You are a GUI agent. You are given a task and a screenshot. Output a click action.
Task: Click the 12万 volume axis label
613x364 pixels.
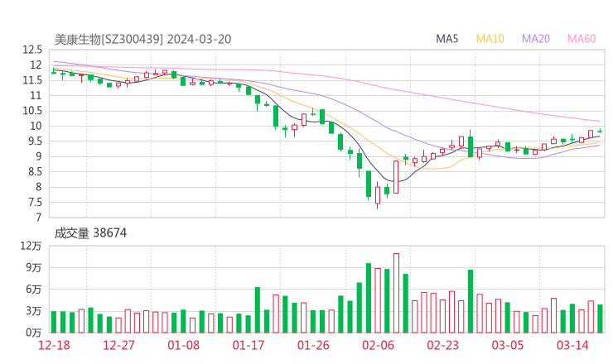[x=31, y=246]
